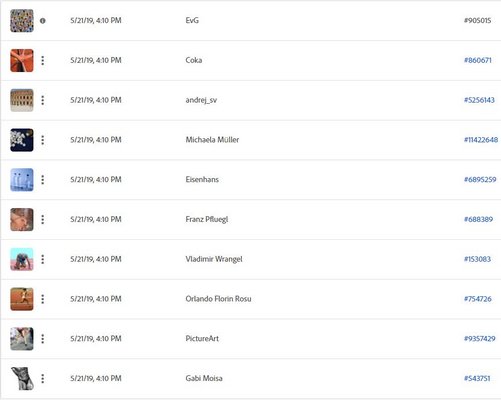Open the three-dot menu for Gabi Moisa
The width and height of the screenshot is (501, 400).
(43, 378)
